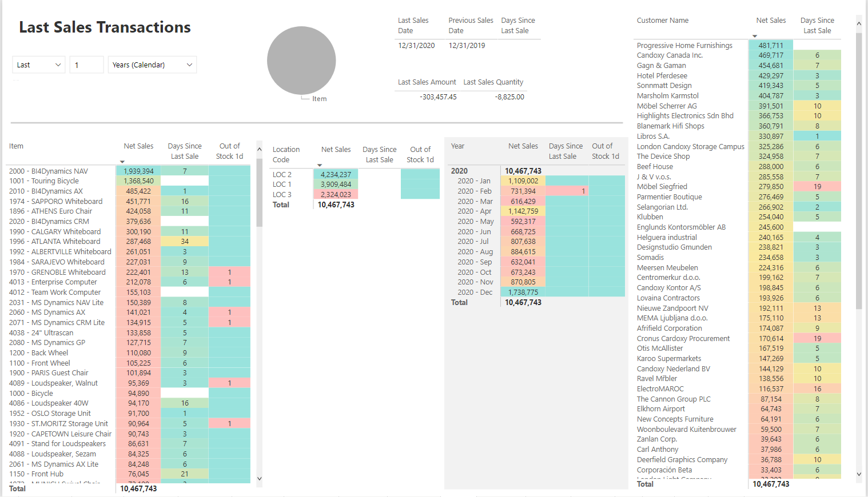Click the Location Code column header
Screen dimensions: 868x497
[286, 155]
